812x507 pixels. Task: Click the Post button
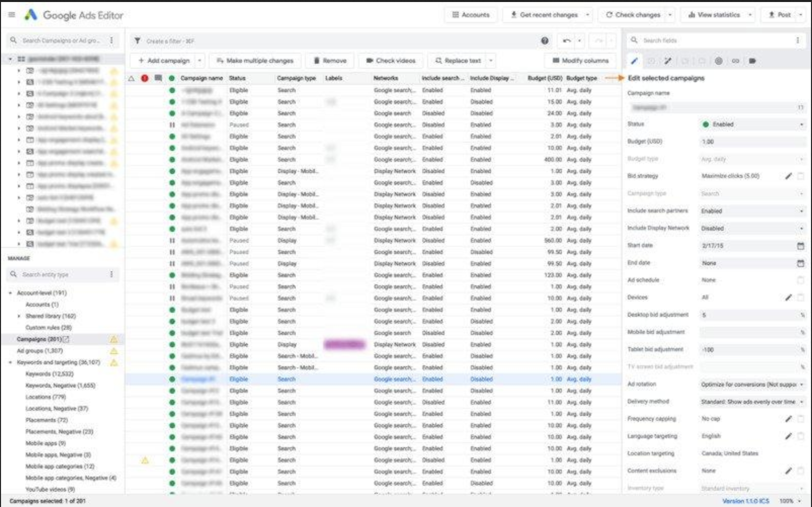[x=779, y=15]
